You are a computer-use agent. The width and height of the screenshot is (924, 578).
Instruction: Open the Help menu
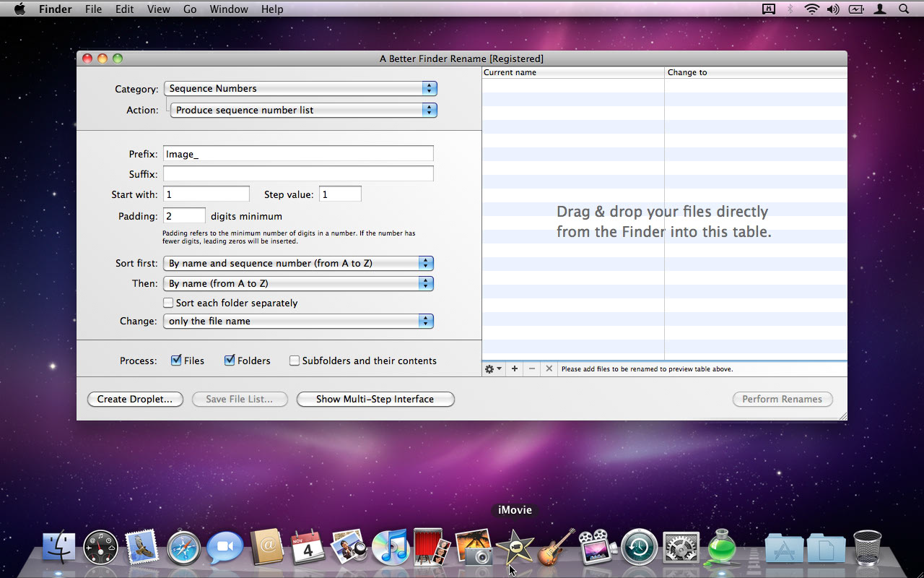click(x=272, y=9)
